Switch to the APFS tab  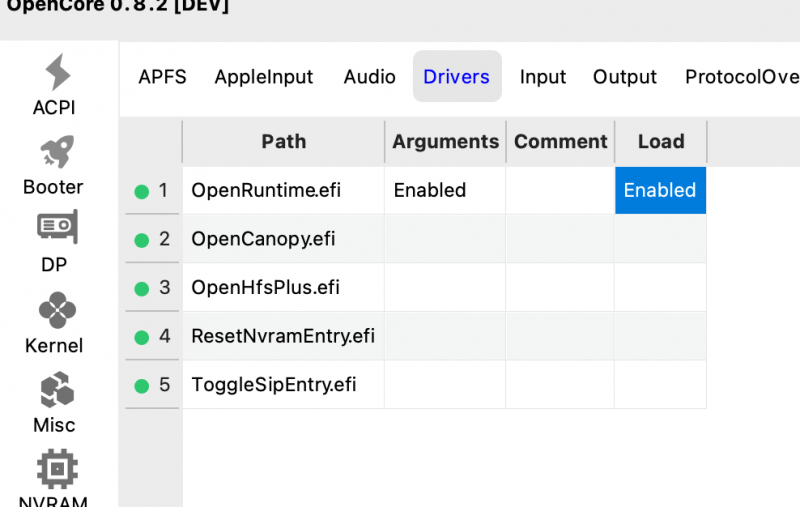click(162, 77)
